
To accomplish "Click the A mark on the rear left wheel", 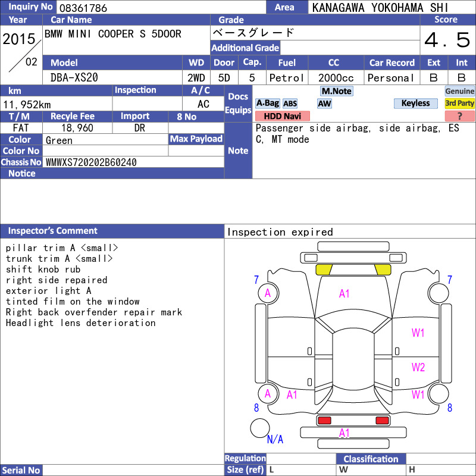I will pos(267,394).
